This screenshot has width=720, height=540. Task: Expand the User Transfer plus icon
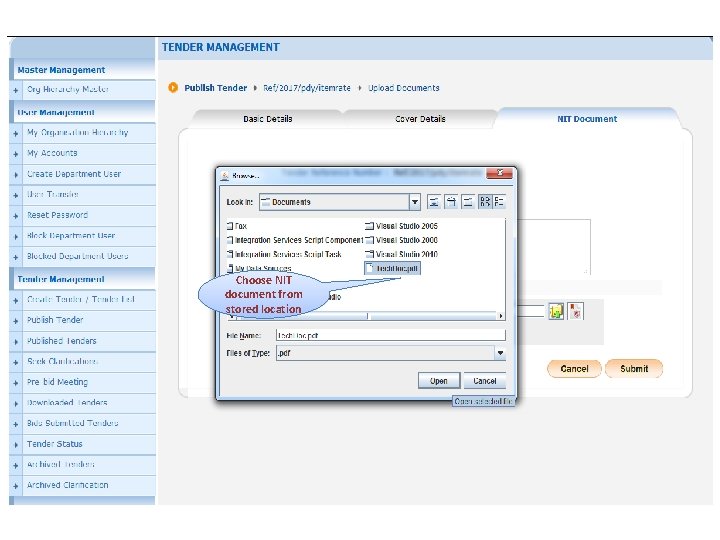click(x=16, y=195)
